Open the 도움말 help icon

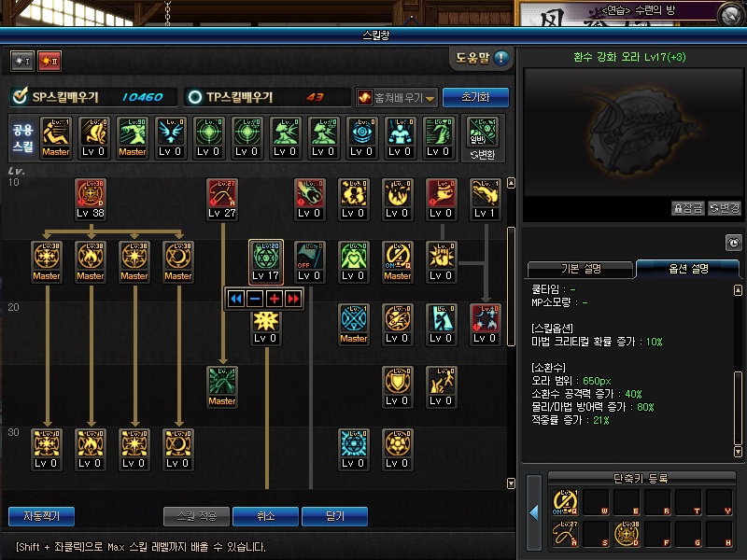[501, 58]
